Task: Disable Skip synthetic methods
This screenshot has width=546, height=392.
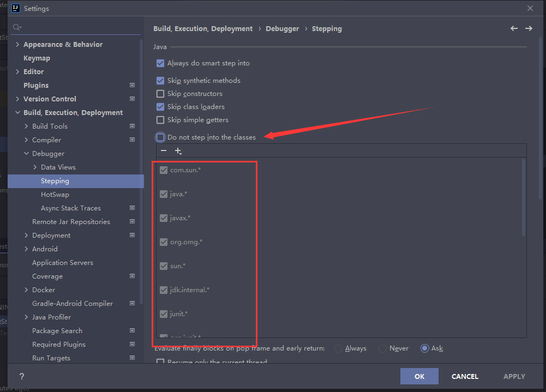Action: tap(160, 80)
